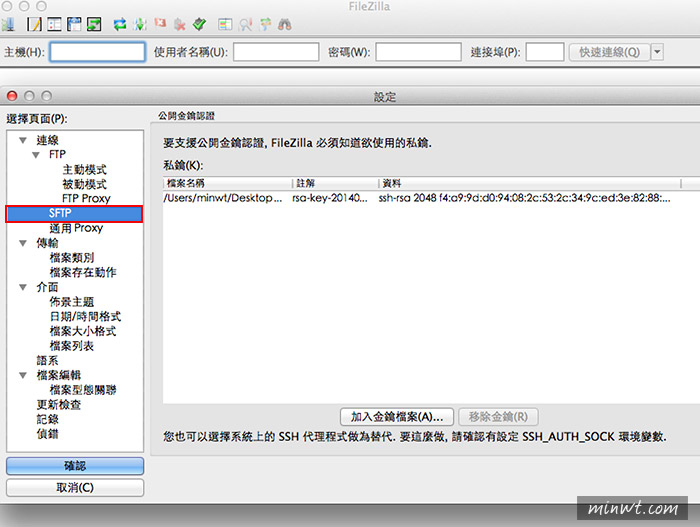
Task: Open the Quickconnect history dropdown arrow
Action: pos(657,52)
